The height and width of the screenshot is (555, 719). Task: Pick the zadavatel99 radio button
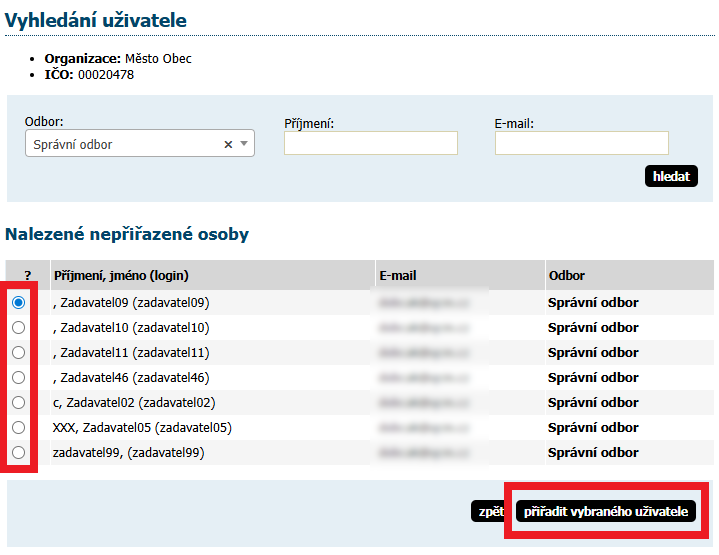point(18,453)
